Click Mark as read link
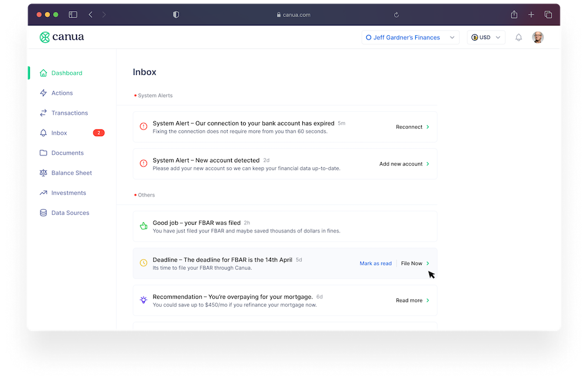Viewport: 588px width, 382px height. coord(375,264)
